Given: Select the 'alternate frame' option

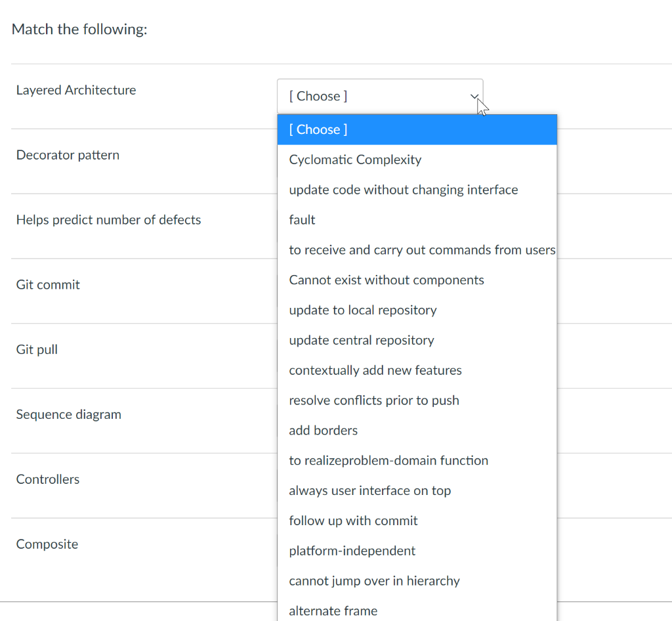Looking at the screenshot, I should coord(333,610).
